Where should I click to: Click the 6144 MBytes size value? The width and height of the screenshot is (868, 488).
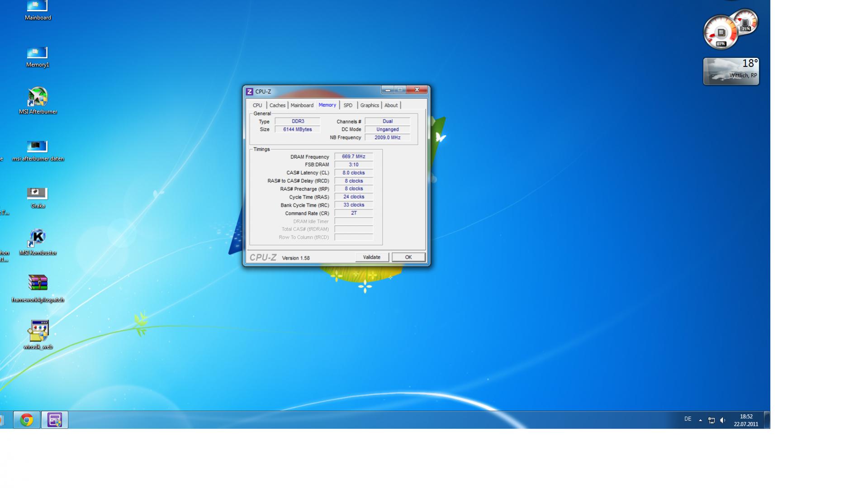(x=298, y=129)
